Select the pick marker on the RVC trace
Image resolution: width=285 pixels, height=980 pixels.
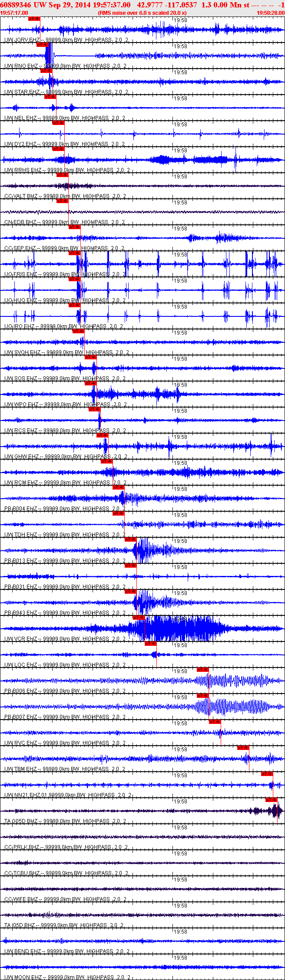pyautogui.click(x=215, y=722)
